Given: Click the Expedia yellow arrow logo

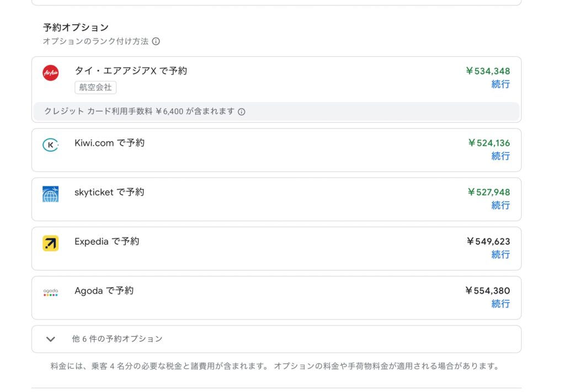Looking at the screenshot, I should pos(51,243).
